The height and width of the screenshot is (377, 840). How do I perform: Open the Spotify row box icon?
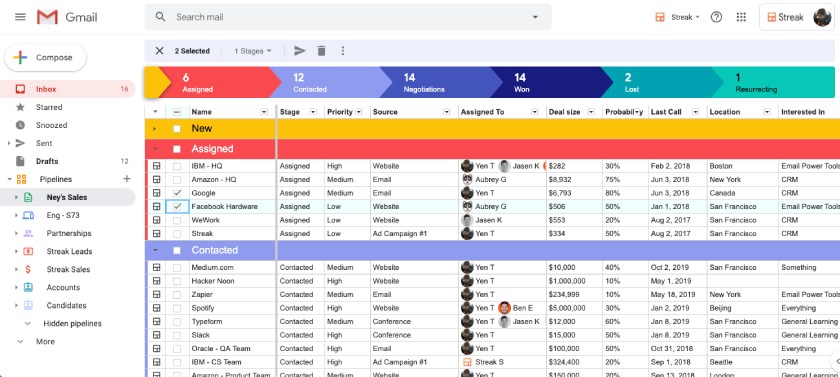[156, 308]
